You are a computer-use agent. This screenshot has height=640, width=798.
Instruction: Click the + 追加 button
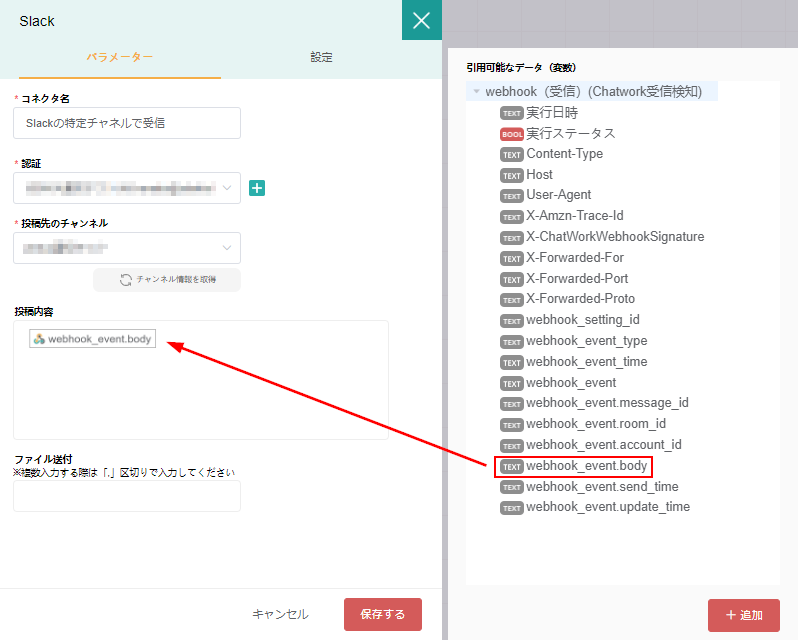click(744, 615)
